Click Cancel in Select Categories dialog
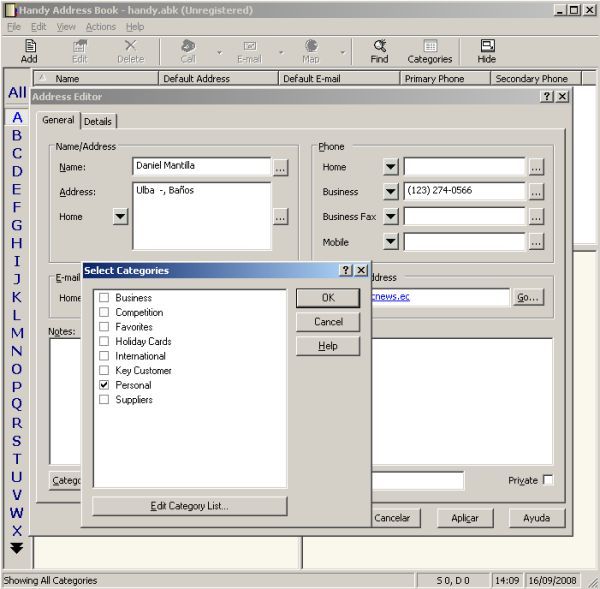Viewport: 600px width, 589px height. coord(328,322)
